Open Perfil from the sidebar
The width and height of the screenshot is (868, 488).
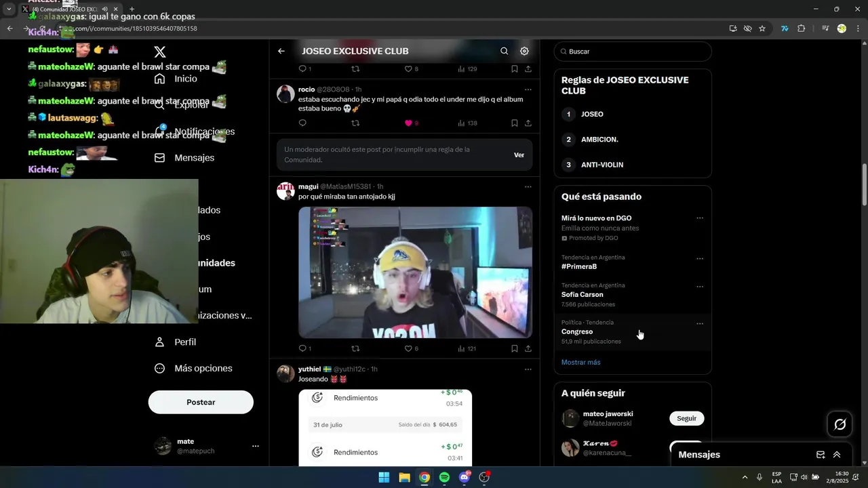click(x=175, y=342)
